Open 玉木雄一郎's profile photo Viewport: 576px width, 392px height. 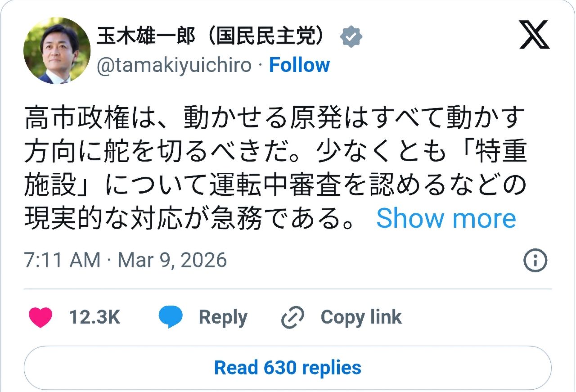pos(57,51)
